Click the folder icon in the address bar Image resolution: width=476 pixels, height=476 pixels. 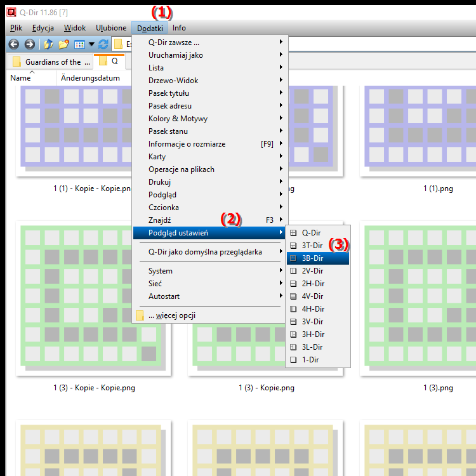[x=118, y=44]
